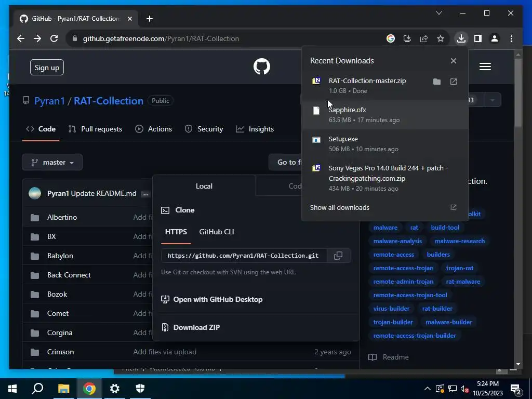Screen dimensions: 532x399
Task: Click the clone URL text field
Action: point(244,256)
